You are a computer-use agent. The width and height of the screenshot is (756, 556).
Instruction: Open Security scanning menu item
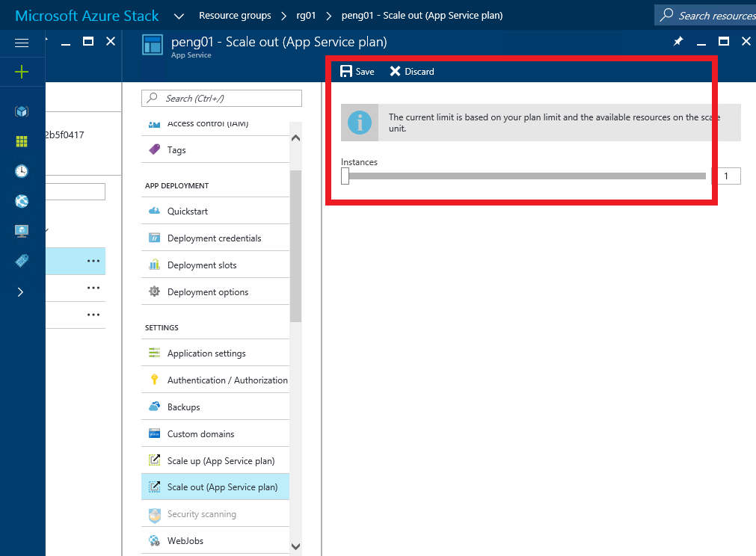(x=215, y=513)
